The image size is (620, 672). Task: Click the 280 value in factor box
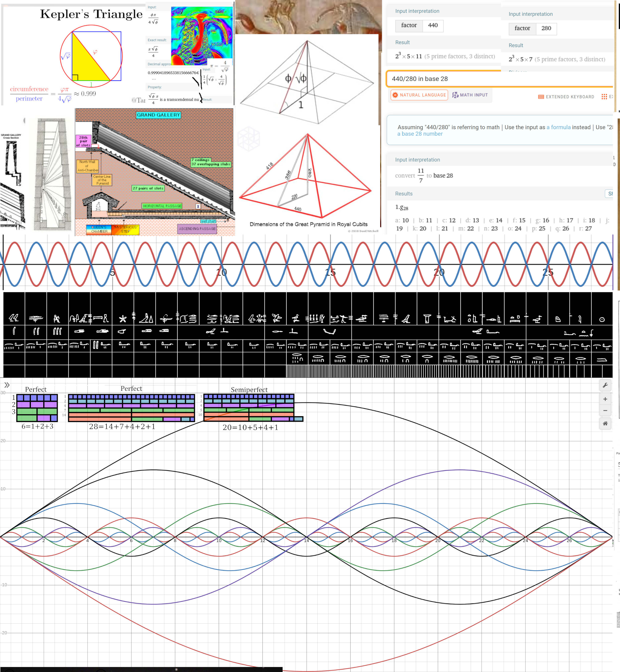tap(546, 29)
